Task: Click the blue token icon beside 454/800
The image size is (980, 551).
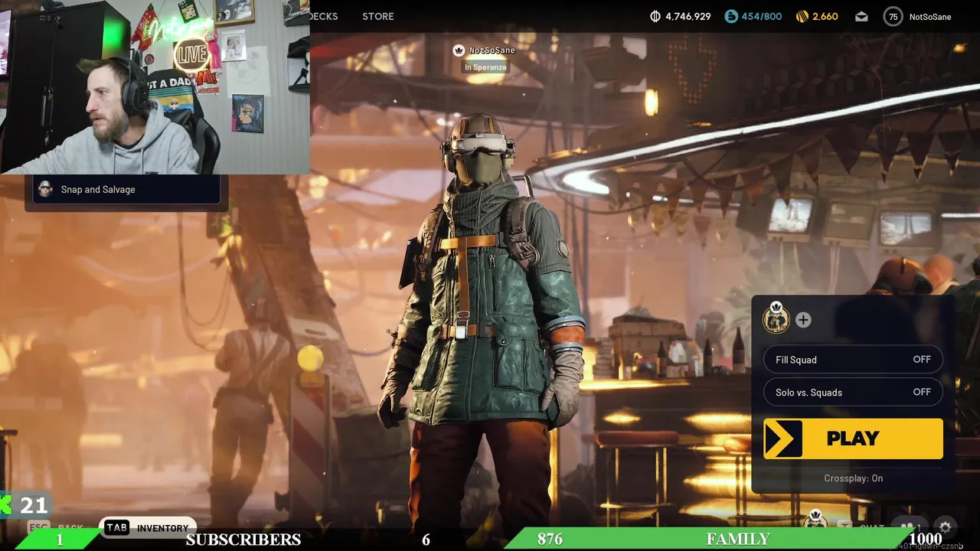Action: pyautogui.click(x=731, y=16)
